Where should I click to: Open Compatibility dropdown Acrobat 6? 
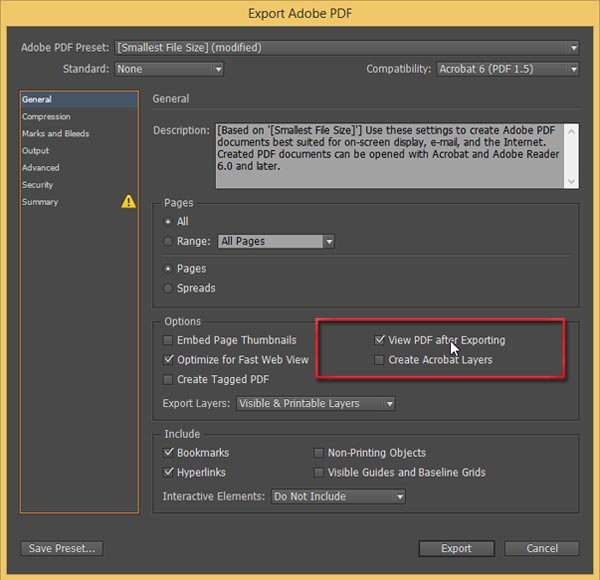point(507,69)
